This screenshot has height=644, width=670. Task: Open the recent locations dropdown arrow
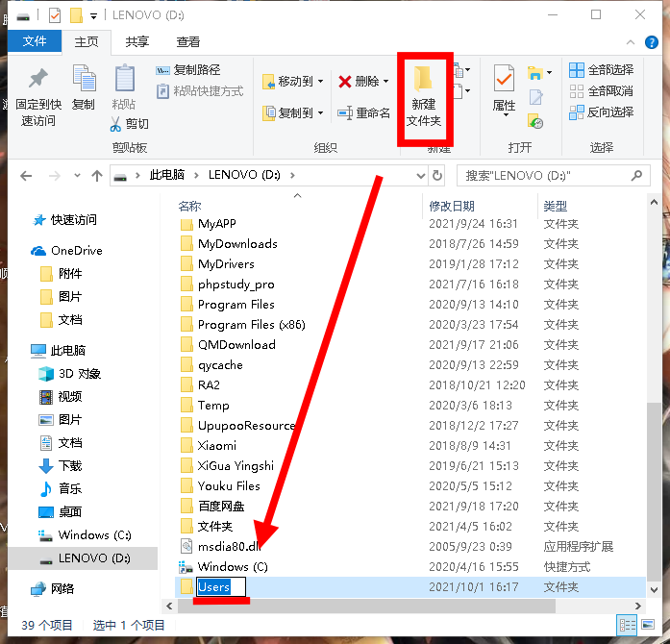(x=77, y=175)
